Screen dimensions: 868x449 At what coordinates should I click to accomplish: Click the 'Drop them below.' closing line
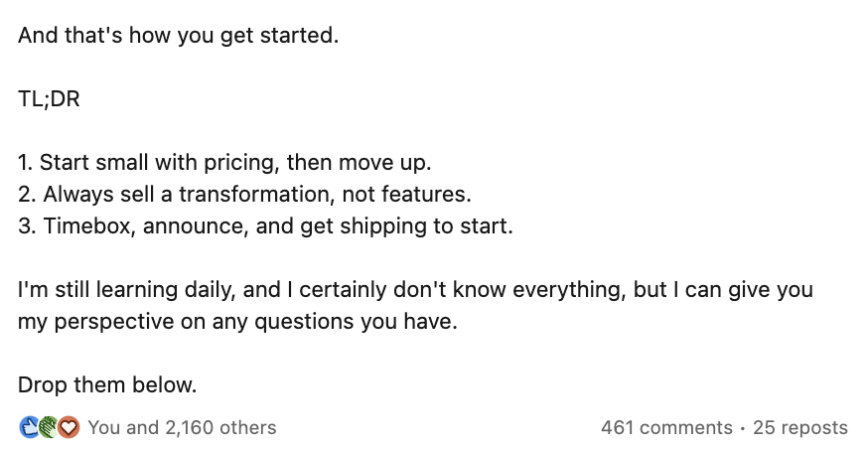[x=107, y=384]
